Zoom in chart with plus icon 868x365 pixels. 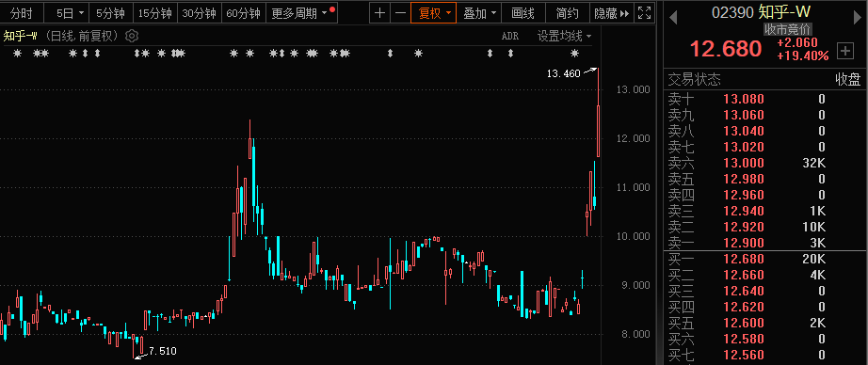(379, 13)
